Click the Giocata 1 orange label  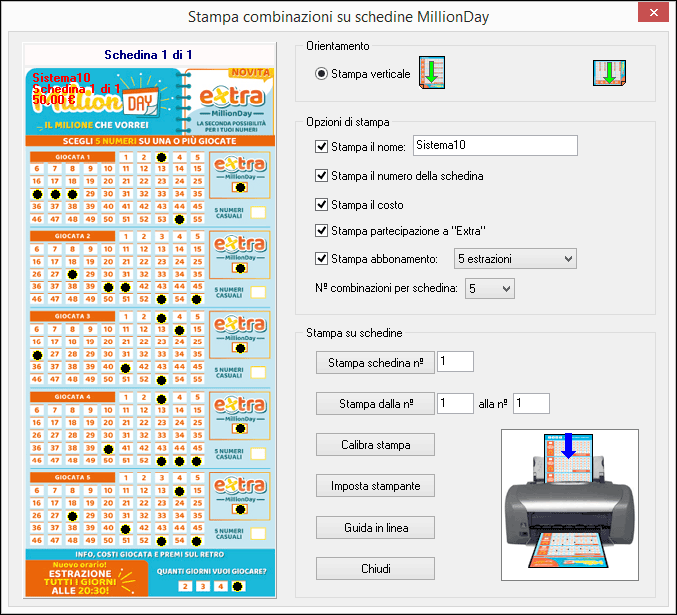pyautogui.click(x=73, y=157)
